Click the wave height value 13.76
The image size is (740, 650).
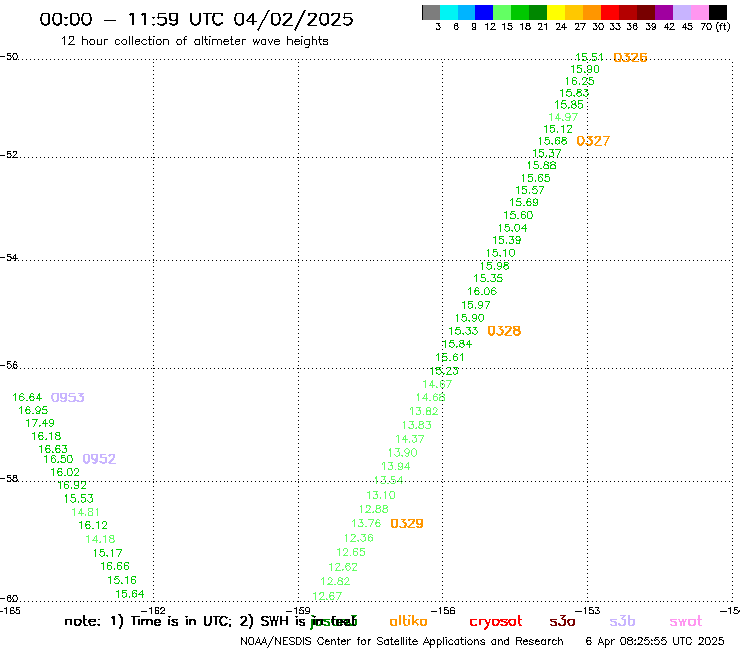click(366, 523)
